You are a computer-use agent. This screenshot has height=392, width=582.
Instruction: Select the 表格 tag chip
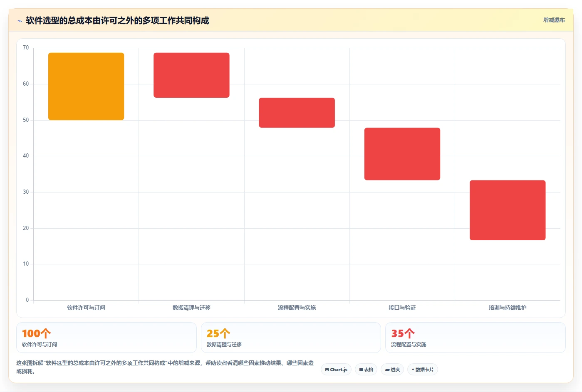click(x=366, y=370)
